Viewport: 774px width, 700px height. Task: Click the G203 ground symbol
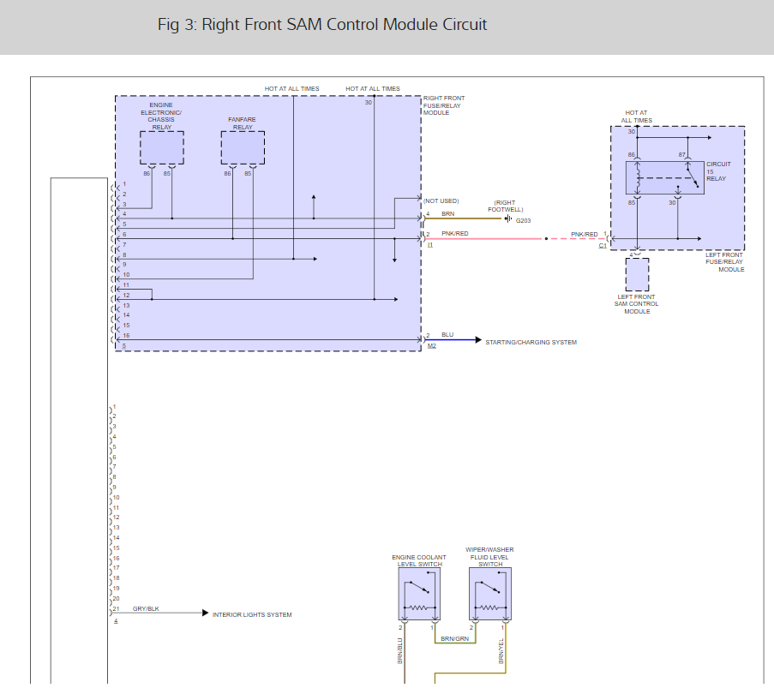508,218
